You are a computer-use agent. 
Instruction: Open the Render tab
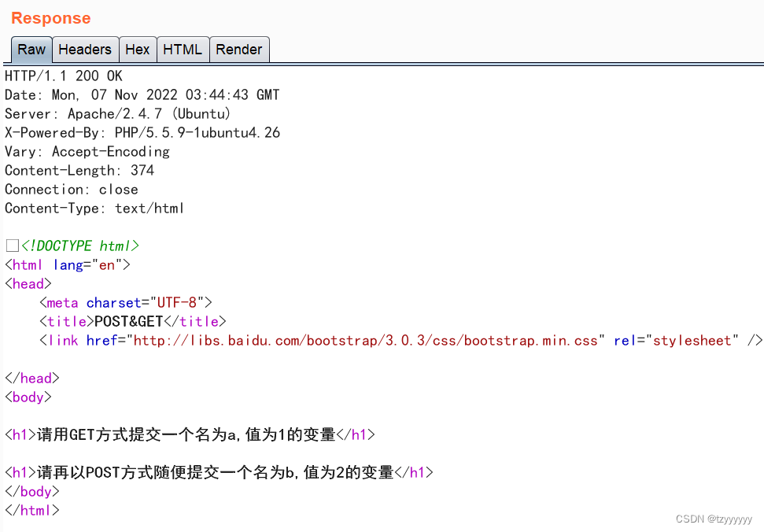coord(239,49)
